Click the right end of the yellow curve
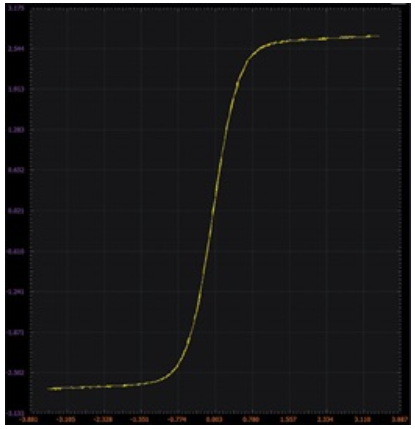The width and height of the screenshot is (415, 429). click(x=378, y=36)
